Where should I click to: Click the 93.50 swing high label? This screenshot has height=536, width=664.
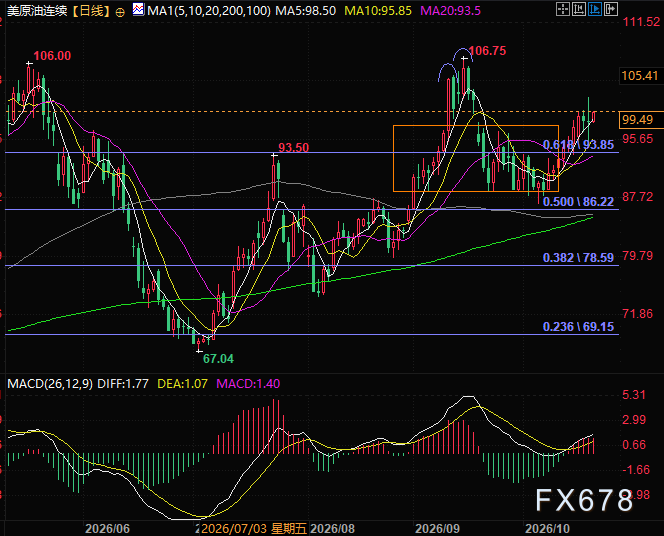pos(293,148)
